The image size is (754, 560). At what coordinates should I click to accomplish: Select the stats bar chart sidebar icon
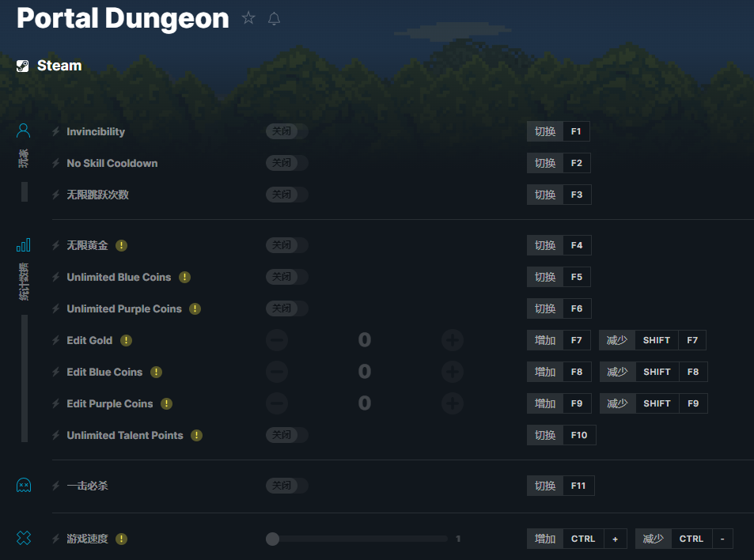23,245
